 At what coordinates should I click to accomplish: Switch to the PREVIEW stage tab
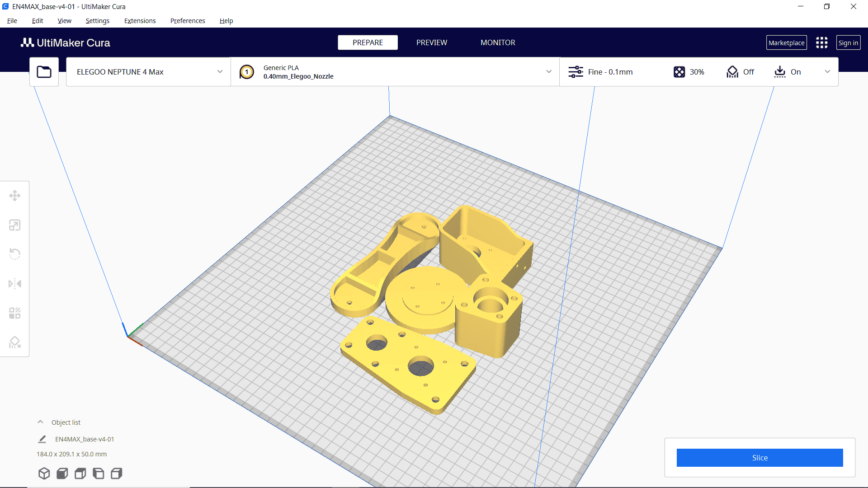(x=432, y=42)
